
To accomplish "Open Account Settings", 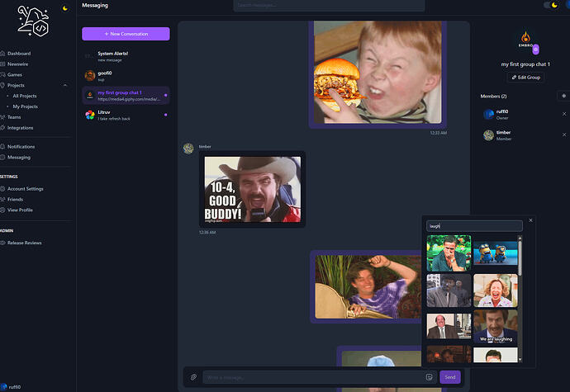I will point(25,189).
